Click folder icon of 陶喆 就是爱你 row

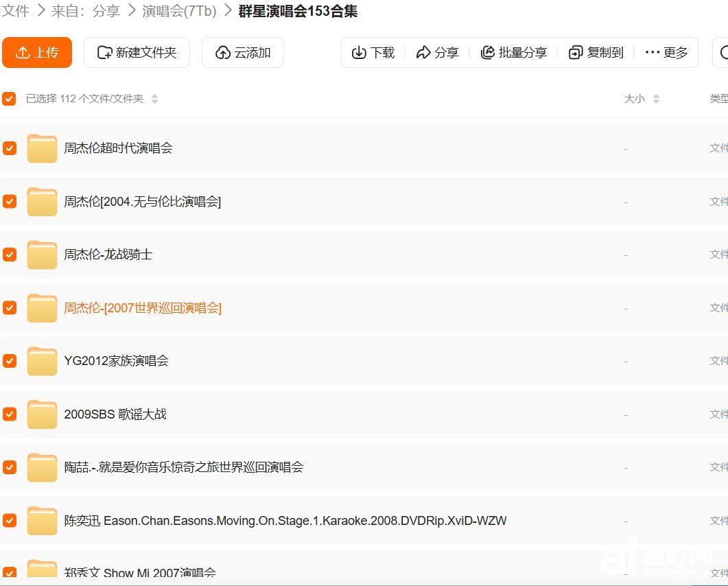click(42, 467)
